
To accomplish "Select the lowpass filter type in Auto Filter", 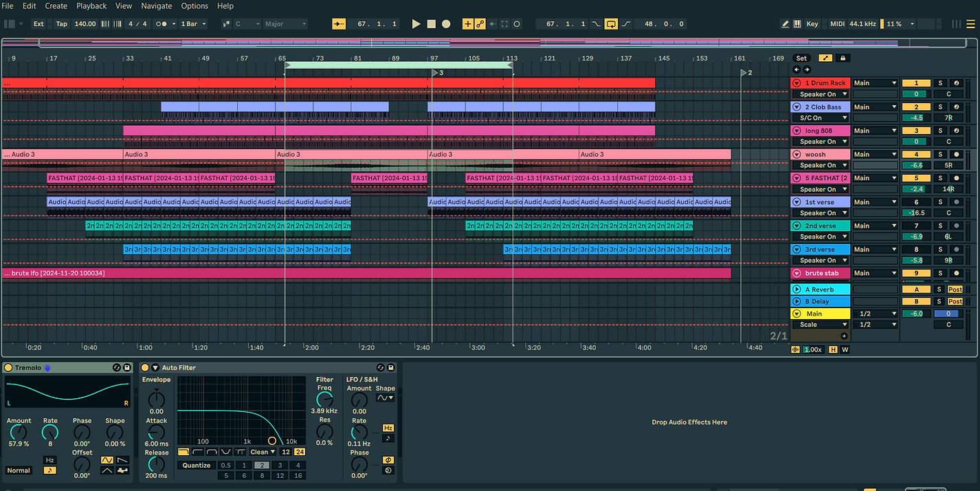I will [x=183, y=452].
